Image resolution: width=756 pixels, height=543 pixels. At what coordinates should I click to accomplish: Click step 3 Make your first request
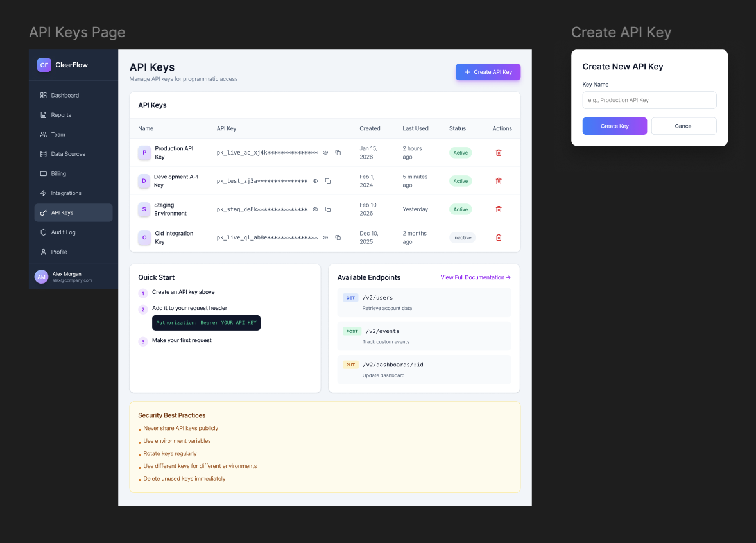click(182, 340)
